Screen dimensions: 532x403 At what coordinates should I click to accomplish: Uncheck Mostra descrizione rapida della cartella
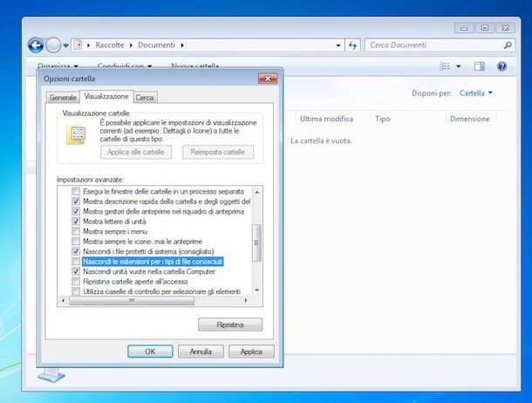click(76, 201)
